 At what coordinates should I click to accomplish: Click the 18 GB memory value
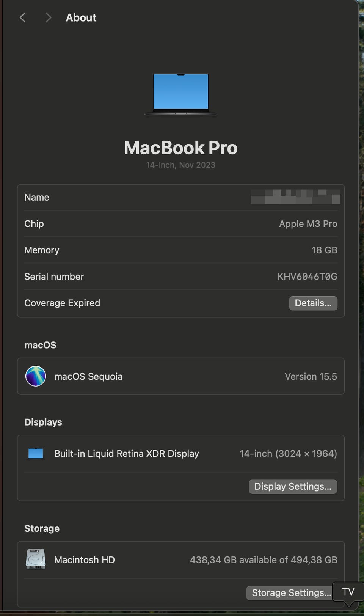(324, 250)
